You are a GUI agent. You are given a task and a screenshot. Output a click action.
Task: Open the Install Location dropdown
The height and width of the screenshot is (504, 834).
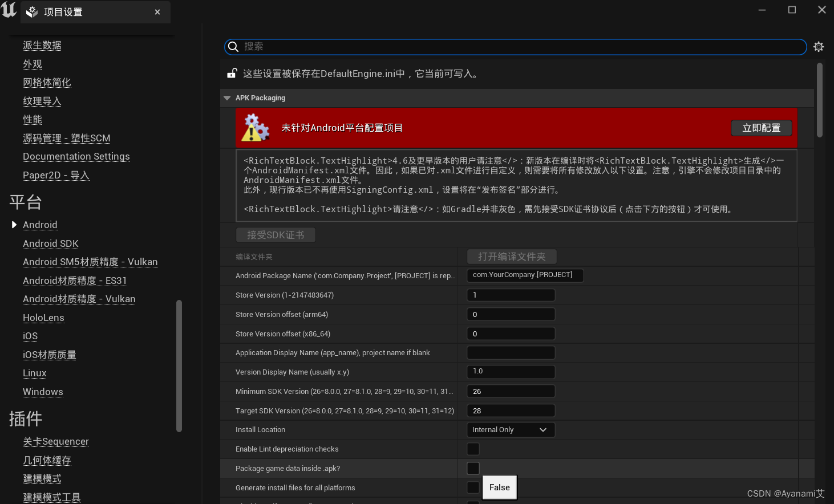pos(511,429)
